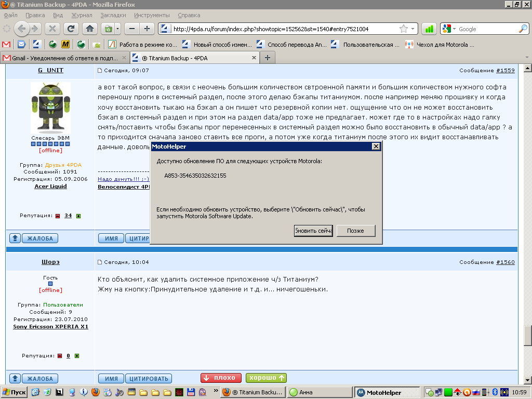Open the list-all-tabs dropdown arrow
This screenshot has width=532, height=399.
point(527,57)
